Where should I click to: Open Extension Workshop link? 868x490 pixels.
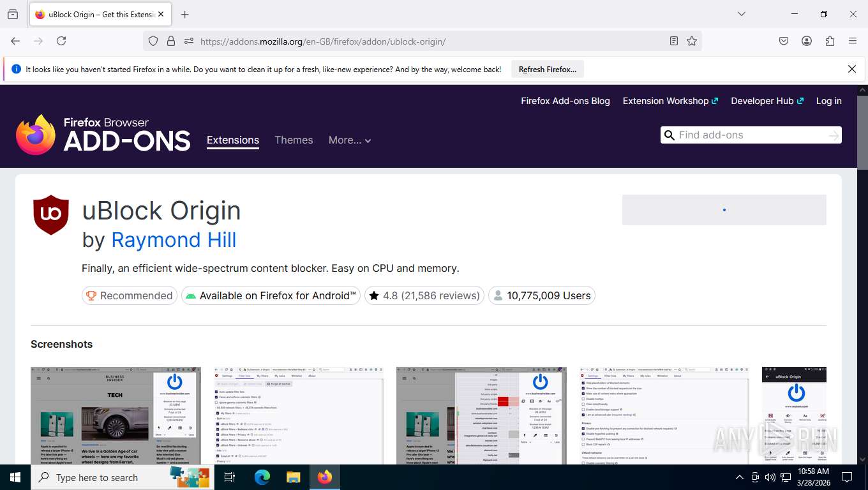tap(670, 101)
